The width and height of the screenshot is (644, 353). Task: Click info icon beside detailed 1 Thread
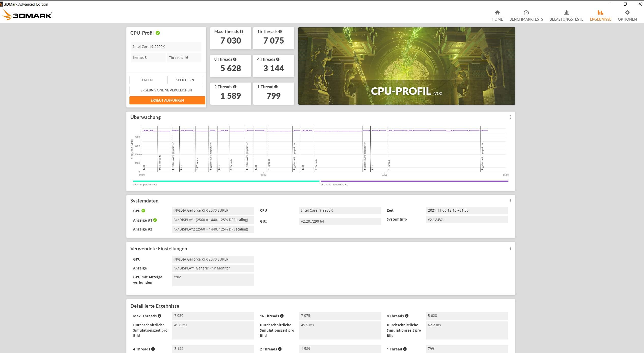click(x=405, y=349)
